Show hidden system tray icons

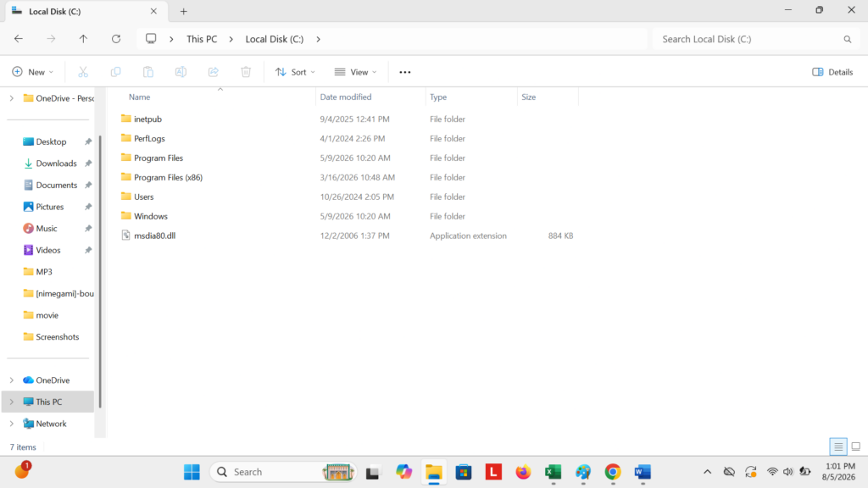pos(707,472)
